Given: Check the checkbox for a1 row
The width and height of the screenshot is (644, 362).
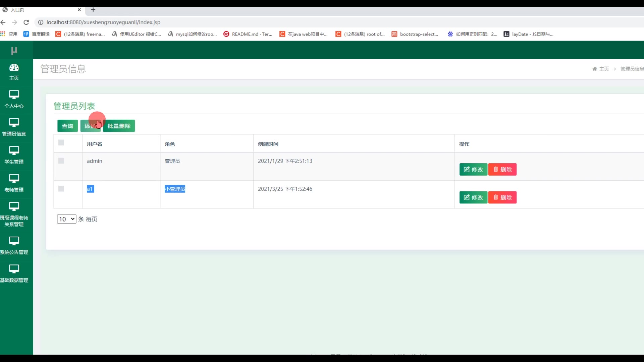Looking at the screenshot, I should click(x=61, y=189).
